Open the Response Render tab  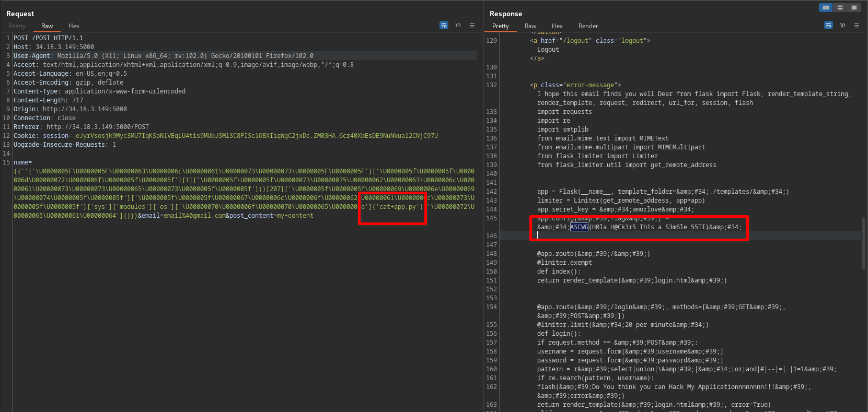pos(588,26)
